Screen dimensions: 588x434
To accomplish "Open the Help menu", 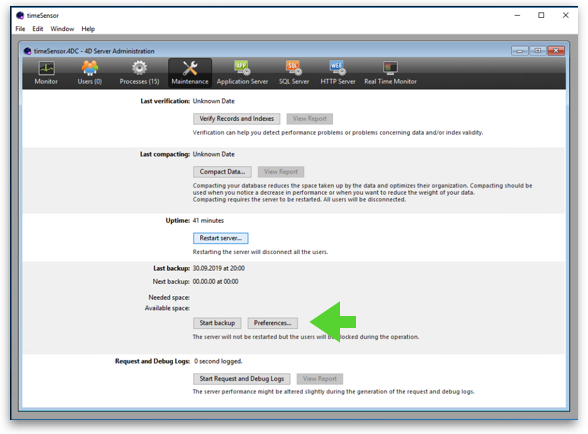I will tap(88, 29).
